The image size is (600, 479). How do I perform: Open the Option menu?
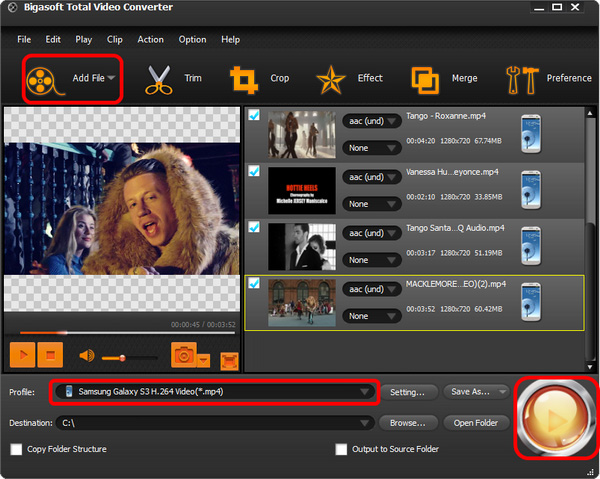[192, 40]
